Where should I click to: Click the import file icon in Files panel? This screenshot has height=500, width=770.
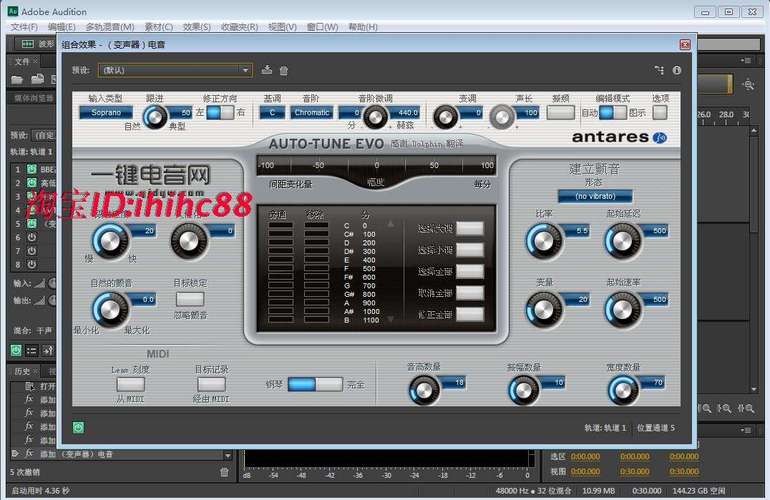click(x=38, y=79)
